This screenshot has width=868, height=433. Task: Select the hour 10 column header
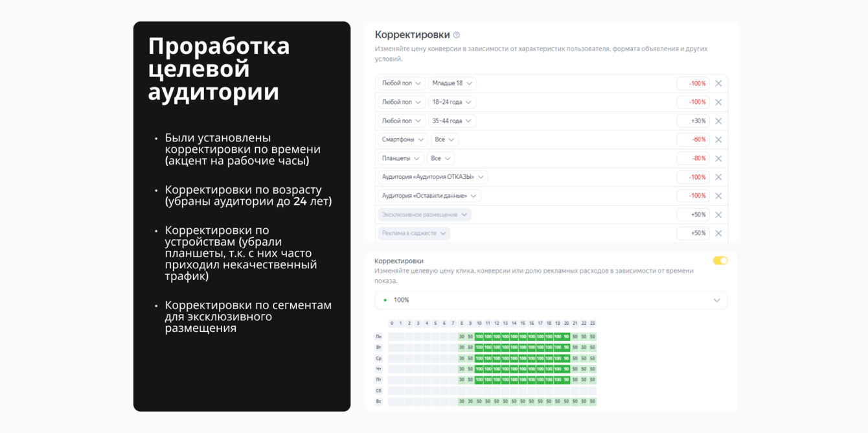coord(479,323)
